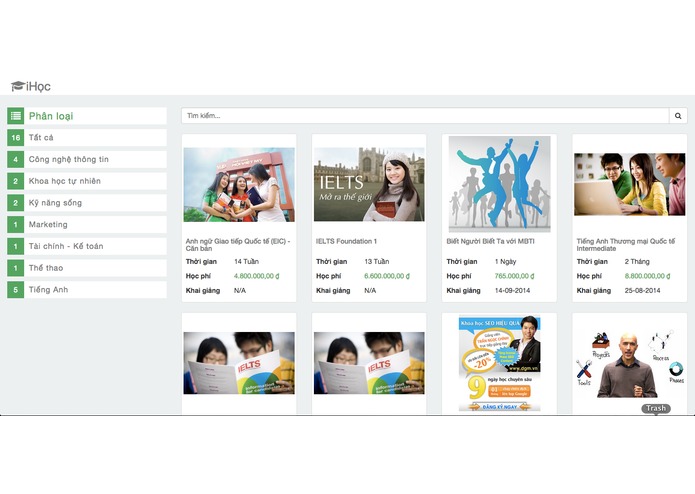This screenshot has width=695, height=494.
Task: Open the Khoa học SEO hiệu quả thumbnail
Action: tap(500, 363)
